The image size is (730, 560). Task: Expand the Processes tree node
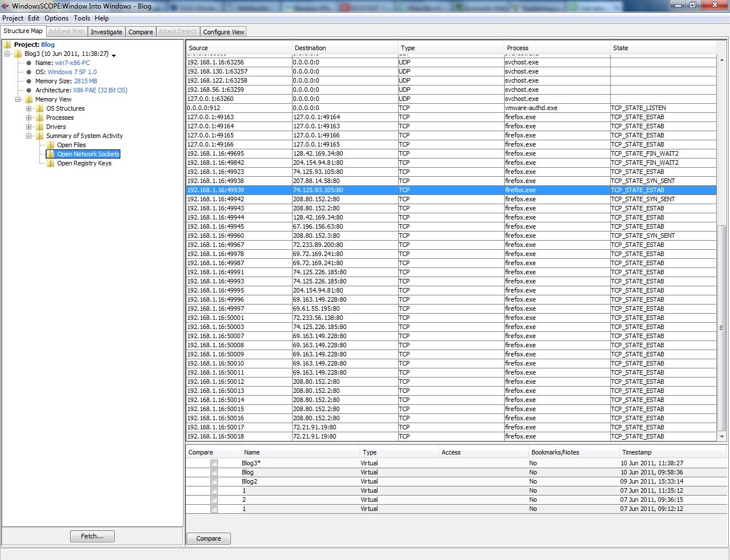click(29, 117)
